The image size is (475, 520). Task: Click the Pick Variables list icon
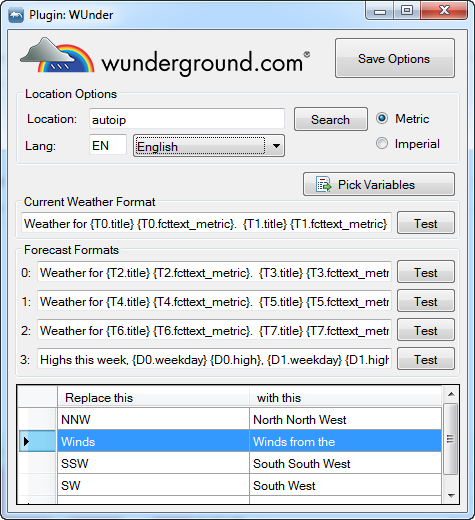[x=323, y=184]
